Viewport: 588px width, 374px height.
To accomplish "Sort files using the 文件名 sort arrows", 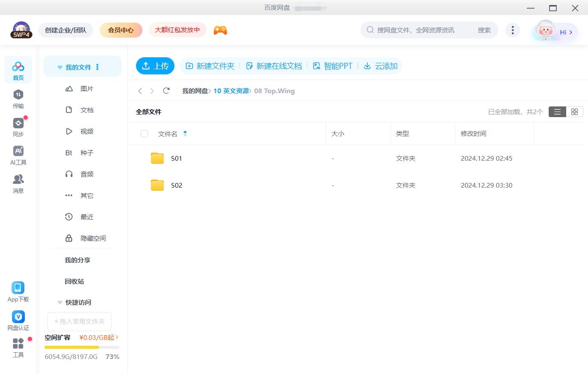I will pyautogui.click(x=185, y=133).
